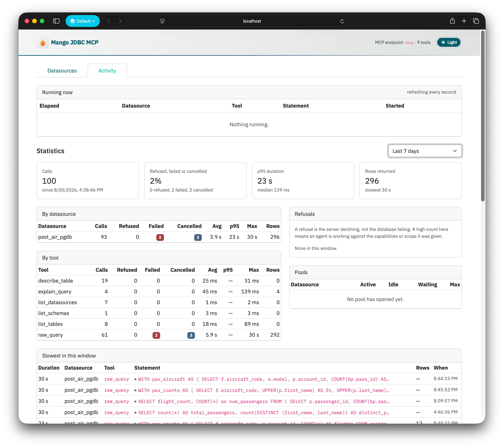Click the Mango logo icon
Screen dimensions: 504x448
43,42
